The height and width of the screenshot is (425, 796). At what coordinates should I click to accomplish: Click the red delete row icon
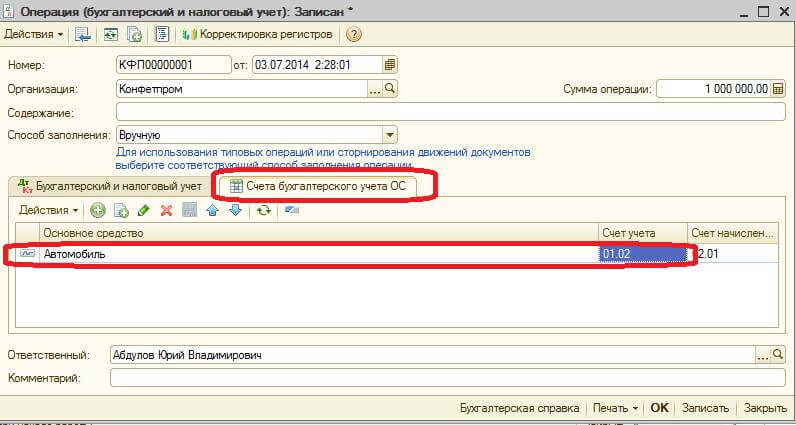tap(166, 210)
